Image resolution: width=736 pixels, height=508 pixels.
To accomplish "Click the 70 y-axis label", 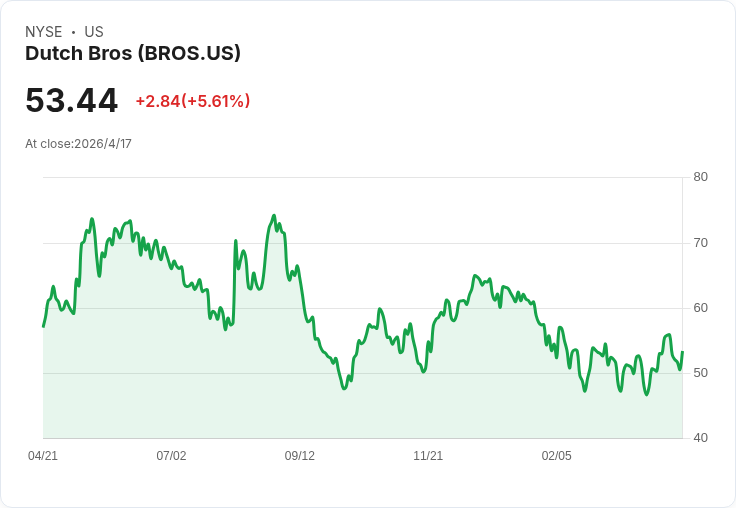I will pos(700,243).
